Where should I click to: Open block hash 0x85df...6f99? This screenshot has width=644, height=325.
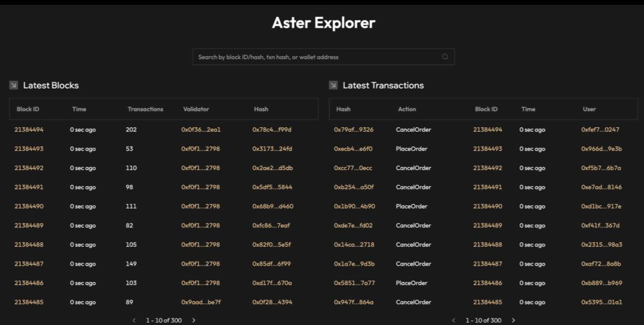point(272,263)
